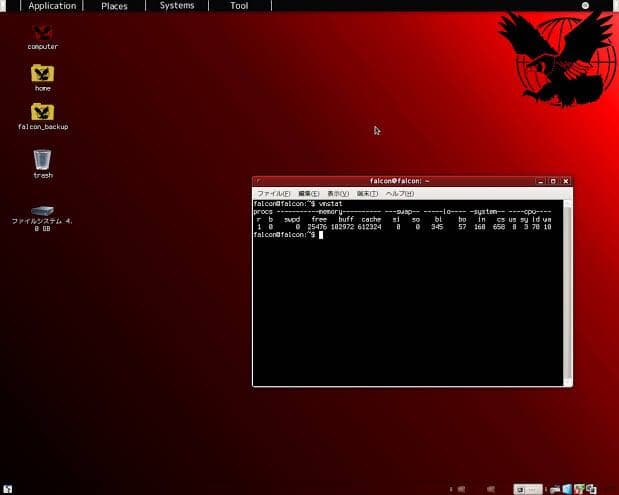This screenshot has height=495, width=619.
Task: Open the Application menu
Action: (52, 6)
